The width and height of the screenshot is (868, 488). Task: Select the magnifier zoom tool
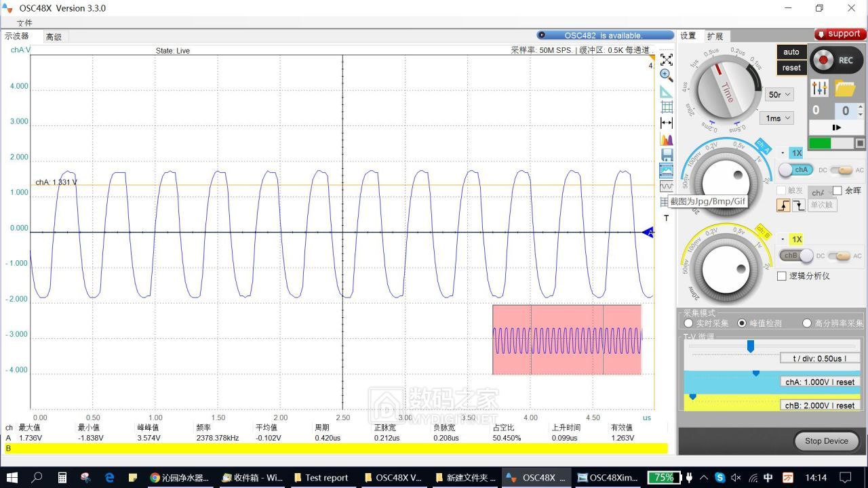(667, 75)
